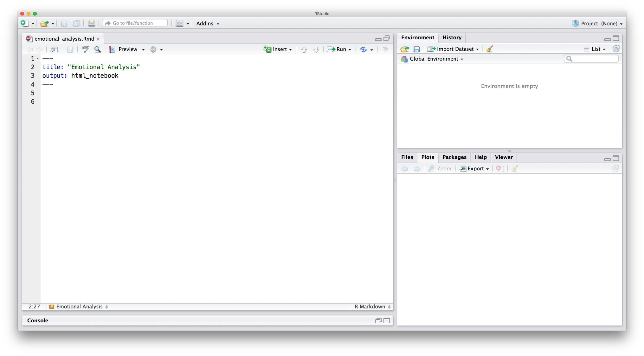Click the spell check ABC icon
The image size is (644, 356).
click(x=85, y=49)
